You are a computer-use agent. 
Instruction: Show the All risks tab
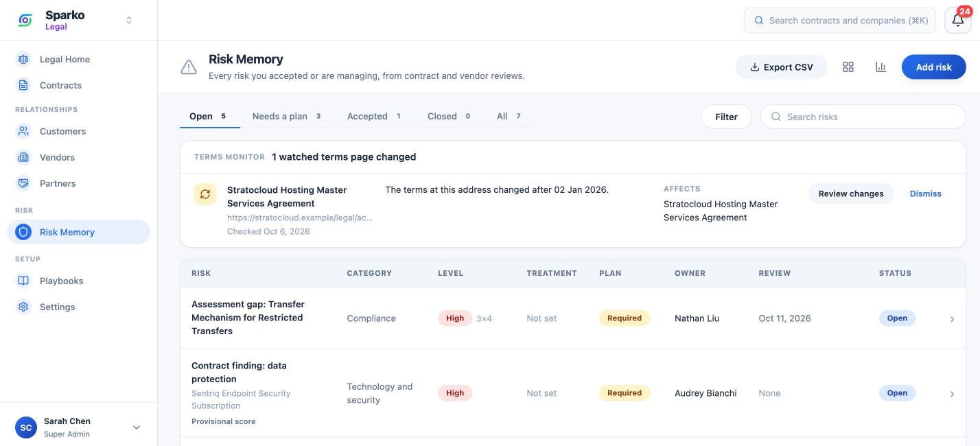coord(510,116)
